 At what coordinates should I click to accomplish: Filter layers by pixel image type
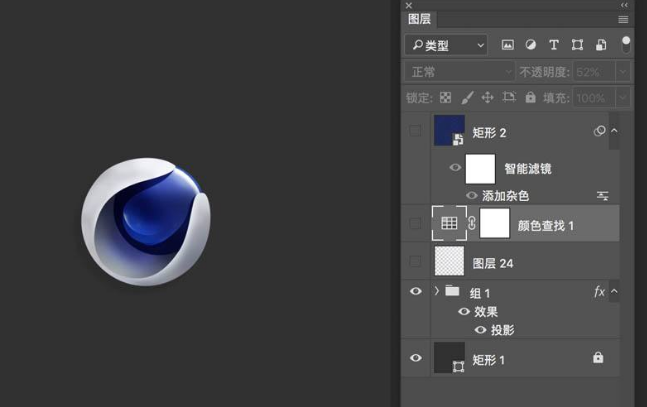[x=508, y=45]
